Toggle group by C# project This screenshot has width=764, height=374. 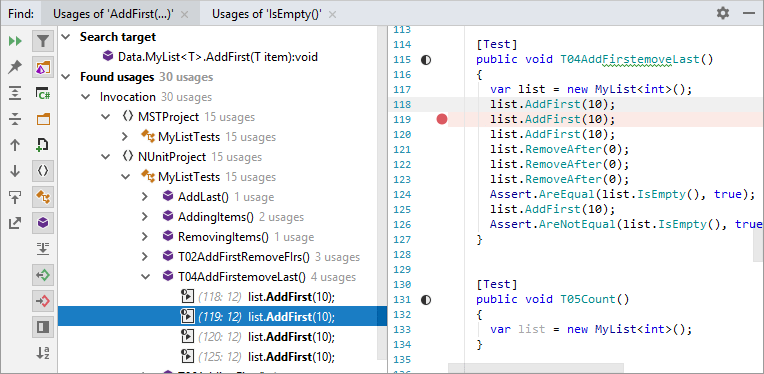point(43,94)
